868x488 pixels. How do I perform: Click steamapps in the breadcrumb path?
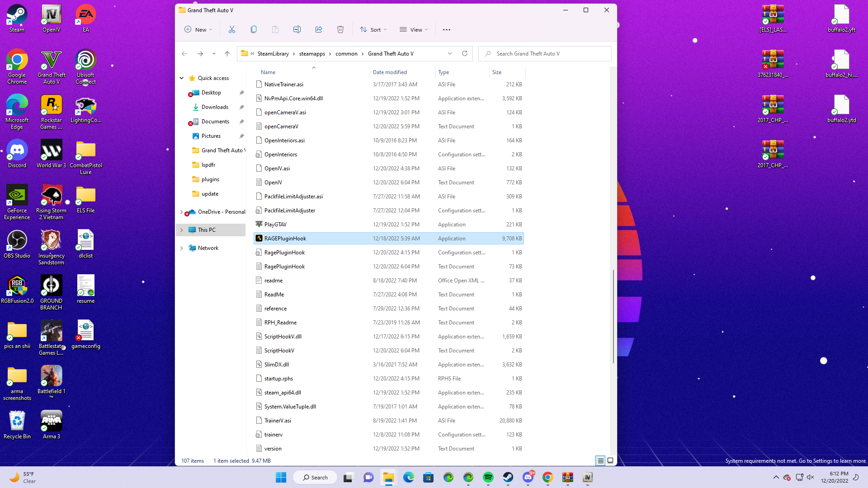(312, 54)
